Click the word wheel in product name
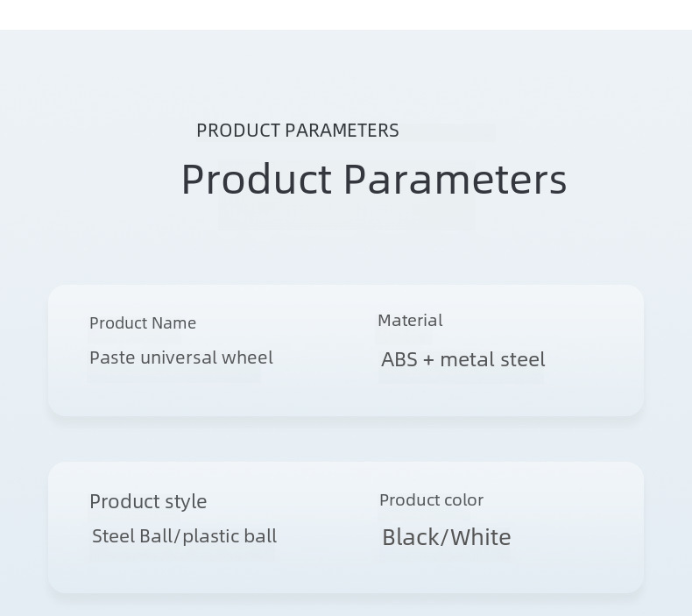 247,358
